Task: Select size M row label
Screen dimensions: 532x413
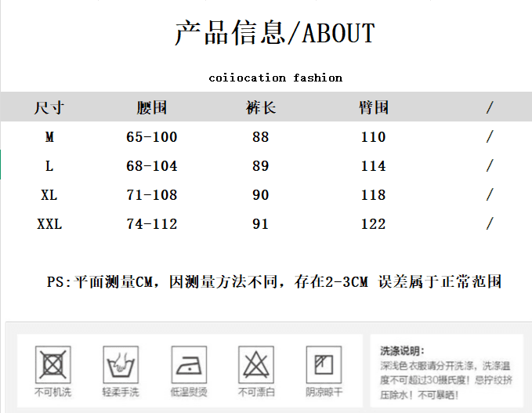Action: click(49, 137)
